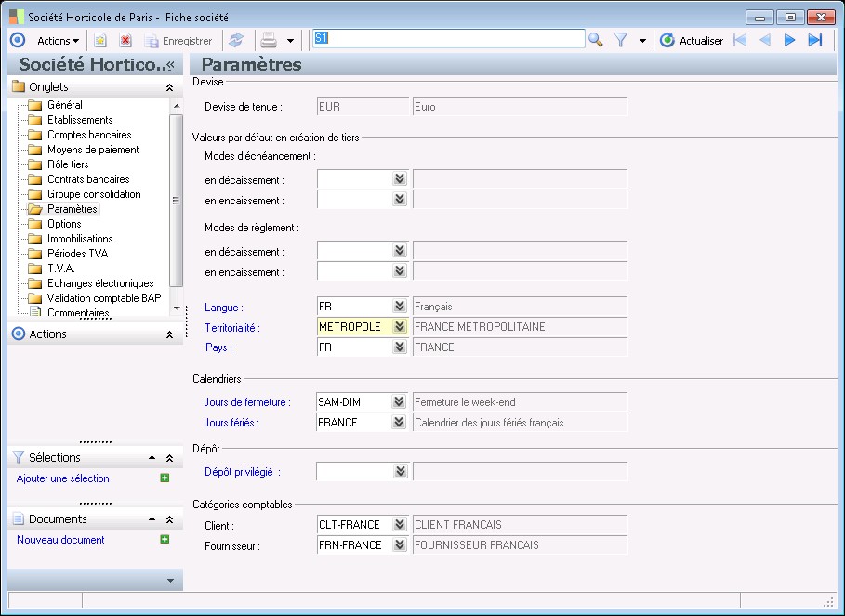Click green plus next to Nouveau document

(x=165, y=540)
